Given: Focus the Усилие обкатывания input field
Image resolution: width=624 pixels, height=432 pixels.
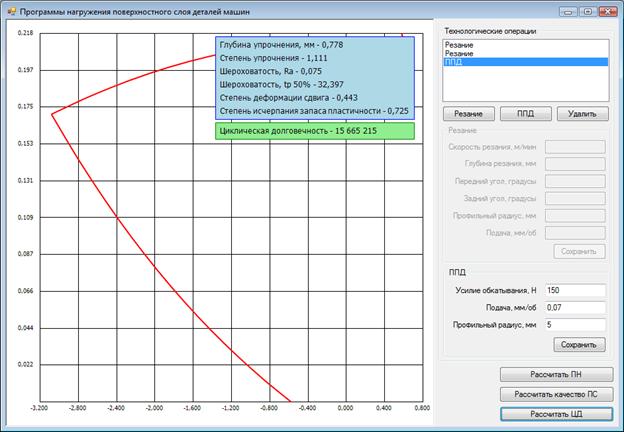Looking at the screenshot, I should [575, 289].
